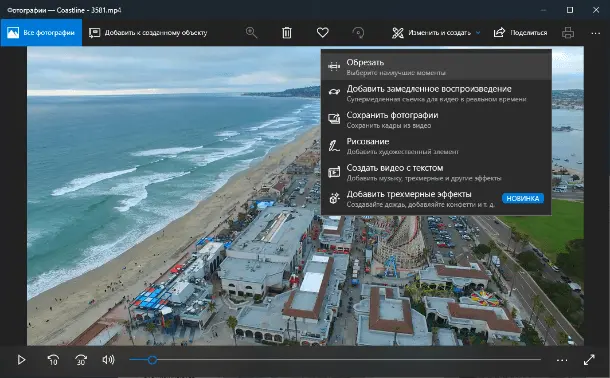
Task: Go to Все фотографии
Action: [41, 33]
